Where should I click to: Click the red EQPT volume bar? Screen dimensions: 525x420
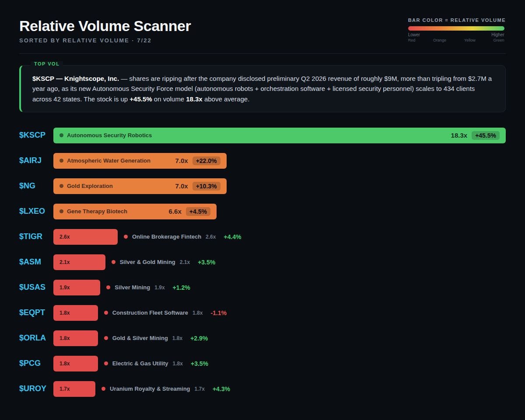tap(76, 313)
